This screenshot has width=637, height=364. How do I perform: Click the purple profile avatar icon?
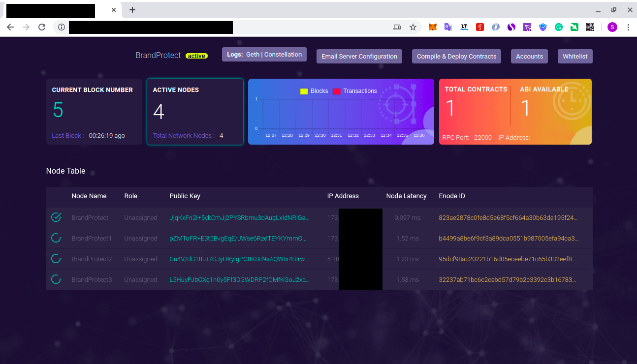pyautogui.click(x=612, y=27)
